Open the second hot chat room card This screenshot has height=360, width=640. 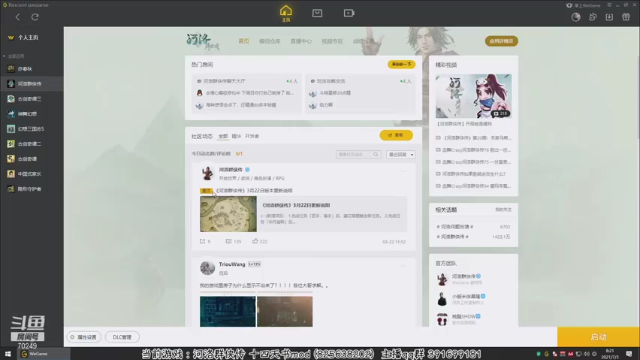[x=360, y=93]
